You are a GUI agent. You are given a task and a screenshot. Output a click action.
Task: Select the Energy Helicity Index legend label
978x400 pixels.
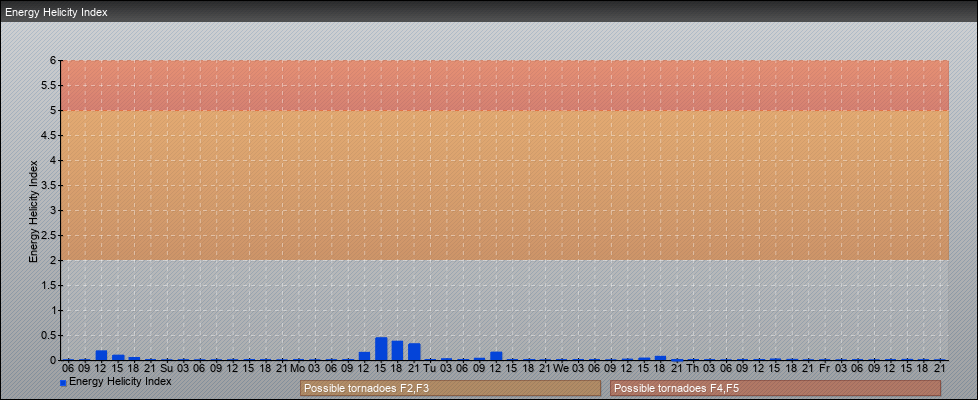tap(120, 381)
